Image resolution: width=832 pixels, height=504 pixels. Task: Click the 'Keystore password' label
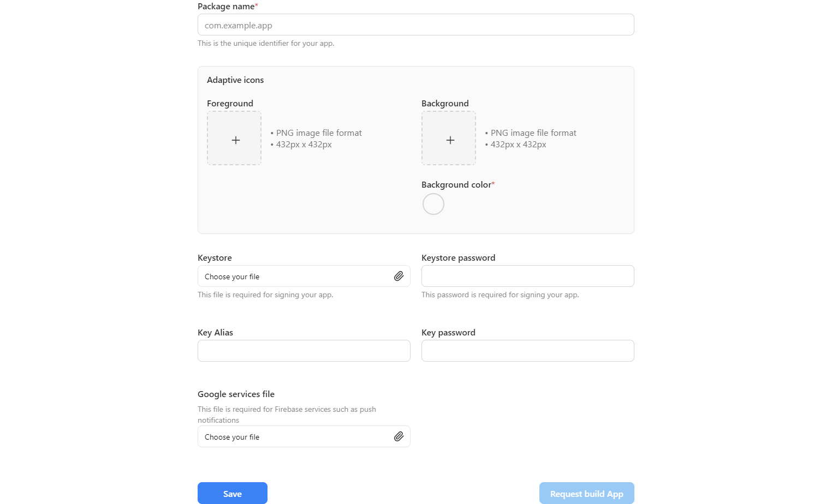[458, 257]
